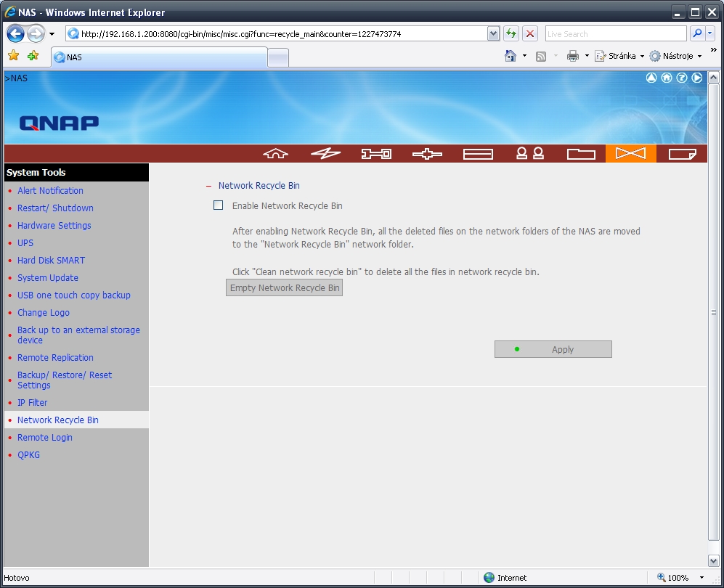Click the help question-mark round icon

tap(682, 78)
